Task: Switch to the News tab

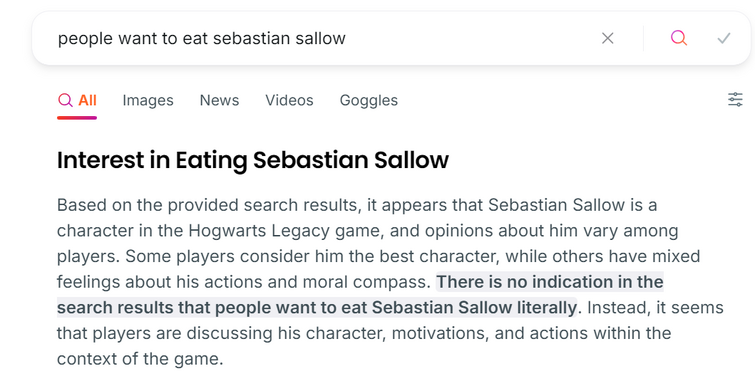Action: (219, 100)
